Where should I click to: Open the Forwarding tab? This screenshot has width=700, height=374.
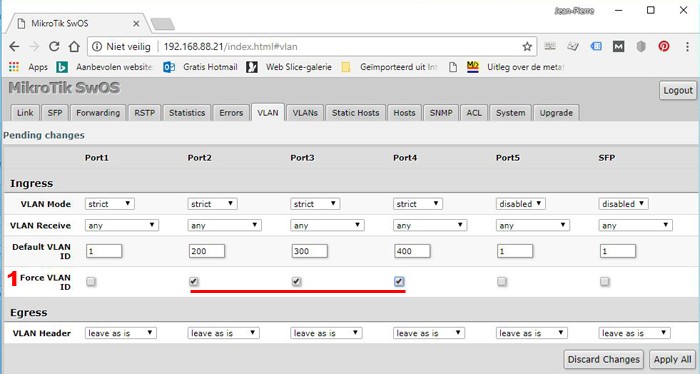(x=98, y=113)
